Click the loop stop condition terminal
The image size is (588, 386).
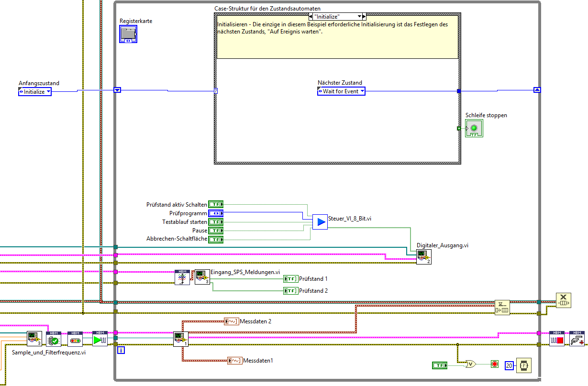(x=495, y=364)
